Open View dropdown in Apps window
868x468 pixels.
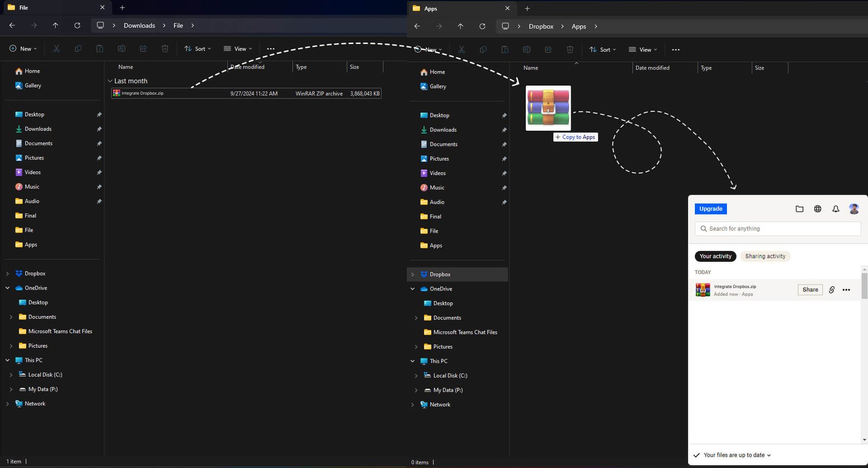tap(643, 49)
